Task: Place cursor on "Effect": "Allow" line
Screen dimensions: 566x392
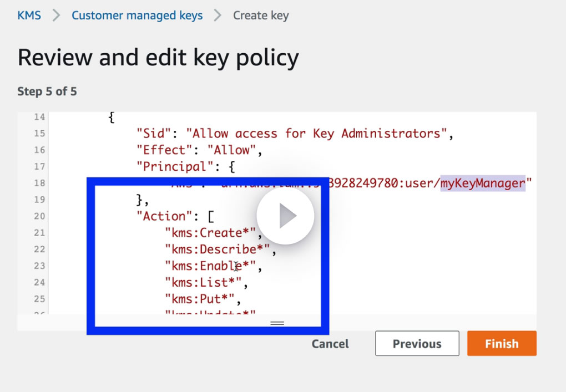Action: pos(199,150)
